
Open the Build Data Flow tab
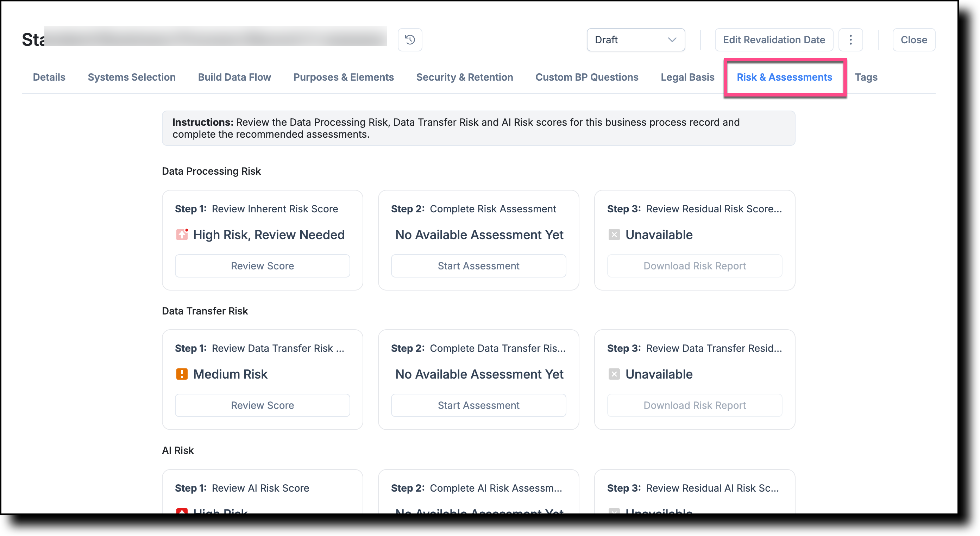coord(234,77)
